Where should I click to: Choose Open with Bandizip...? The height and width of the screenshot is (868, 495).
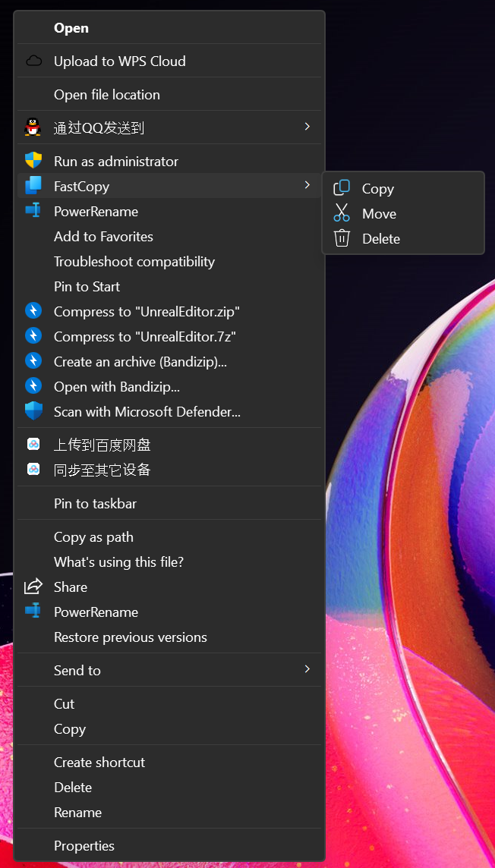click(x=169, y=386)
